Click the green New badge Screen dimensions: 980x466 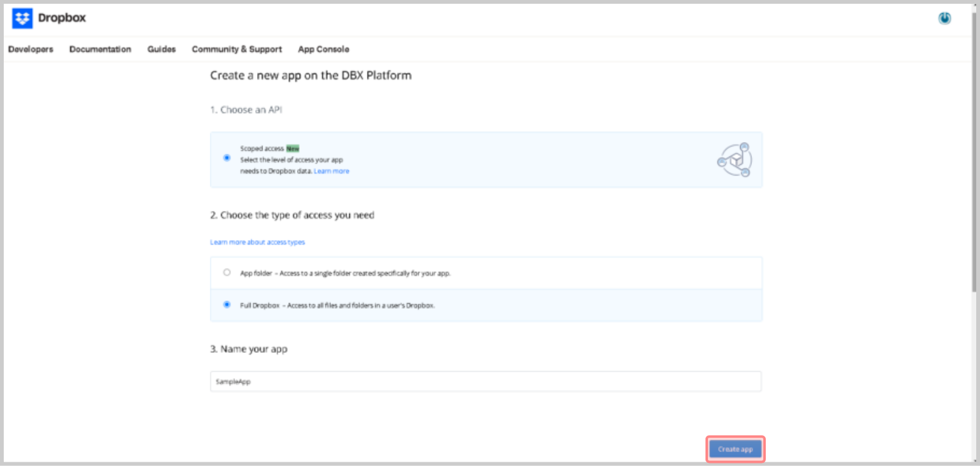293,149
